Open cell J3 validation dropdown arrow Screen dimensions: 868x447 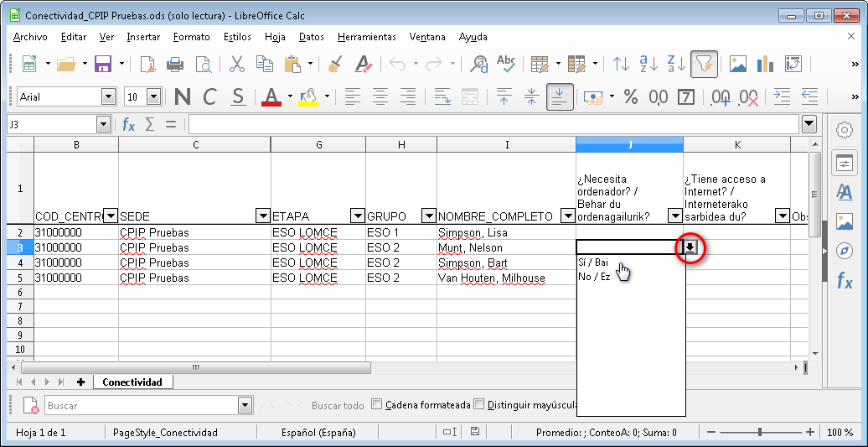[x=690, y=247]
